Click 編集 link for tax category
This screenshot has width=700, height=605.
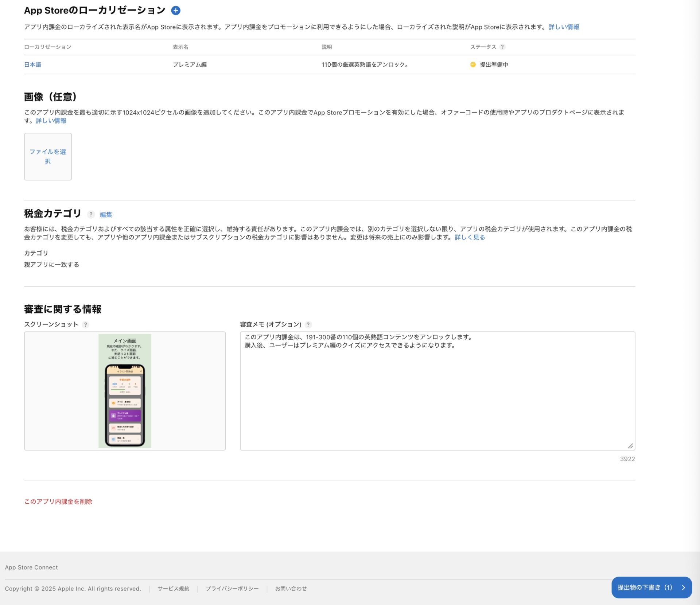(x=106, y=215)
